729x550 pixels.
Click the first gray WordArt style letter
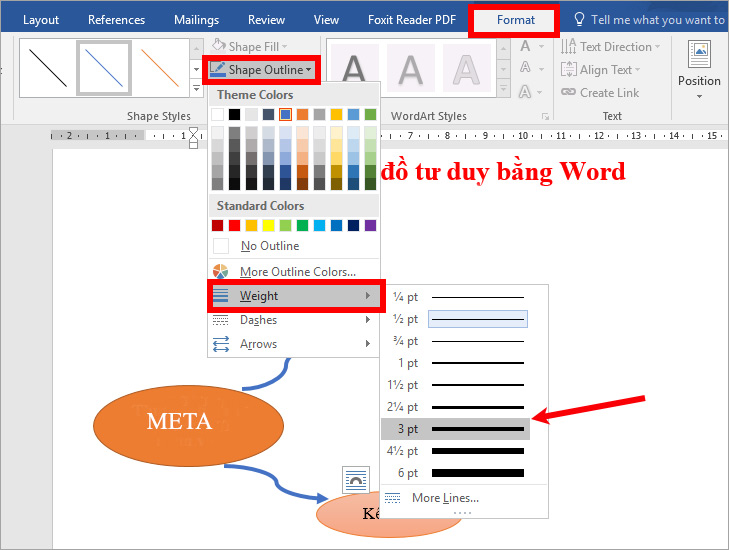coord(354,70)
